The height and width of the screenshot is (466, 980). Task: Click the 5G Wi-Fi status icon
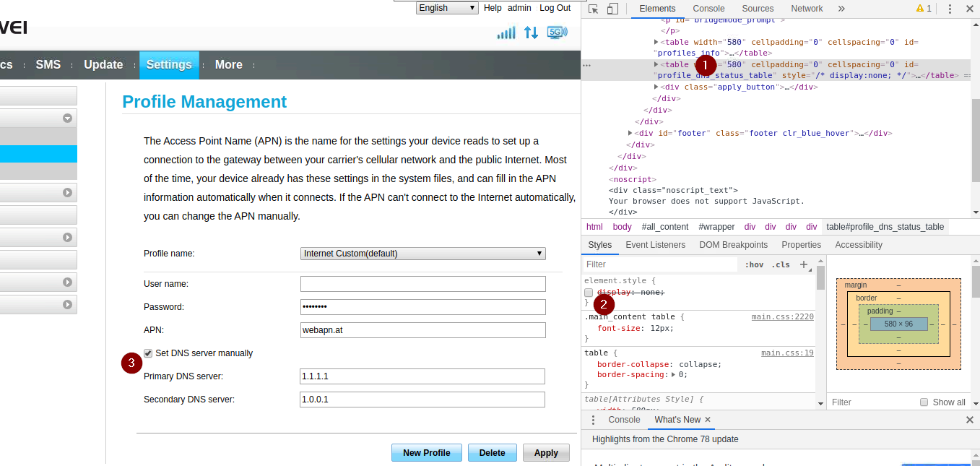click(x=558, y=33)
